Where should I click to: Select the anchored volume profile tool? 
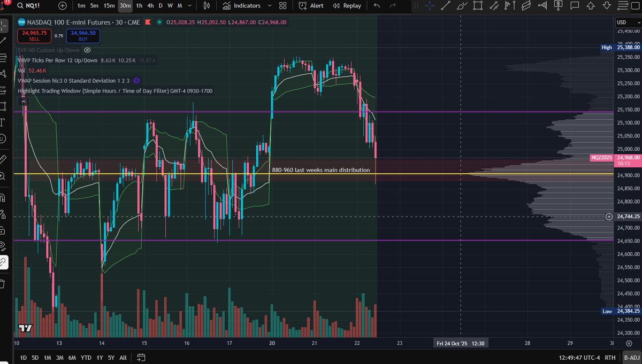[542, 5]
